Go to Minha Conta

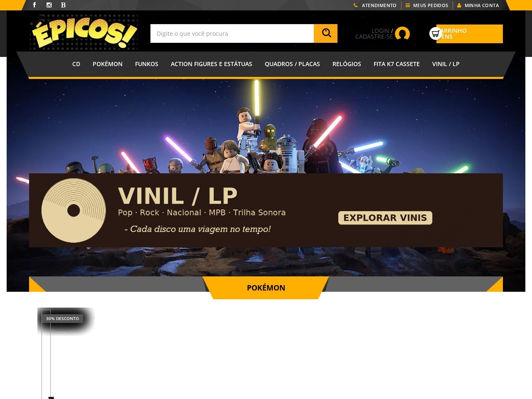pyautogui.click(x=478, y=5)
